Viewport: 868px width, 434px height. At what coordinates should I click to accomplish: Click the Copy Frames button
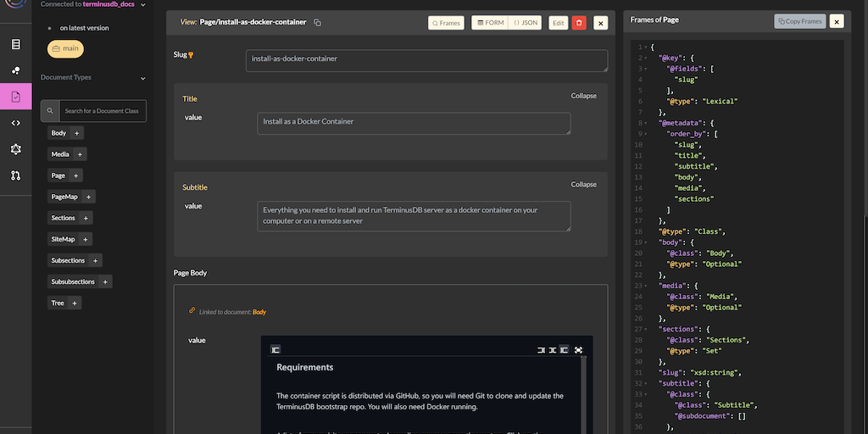click(799, 21)
